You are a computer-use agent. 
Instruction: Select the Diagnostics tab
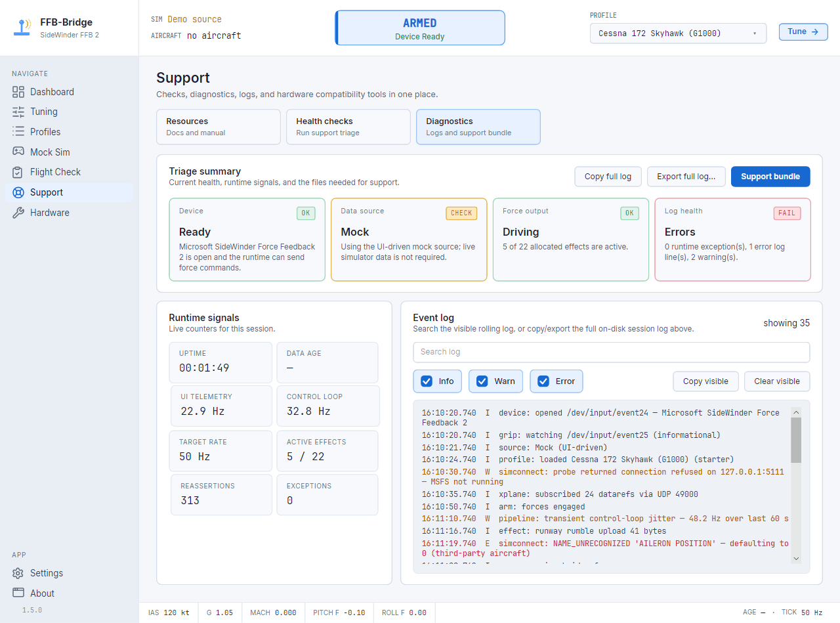478,127
